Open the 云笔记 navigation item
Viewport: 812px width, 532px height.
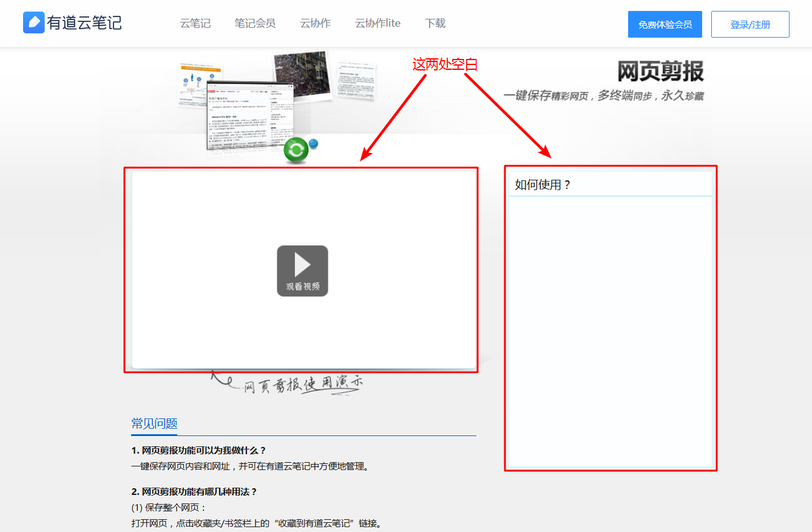coord(195,23)
